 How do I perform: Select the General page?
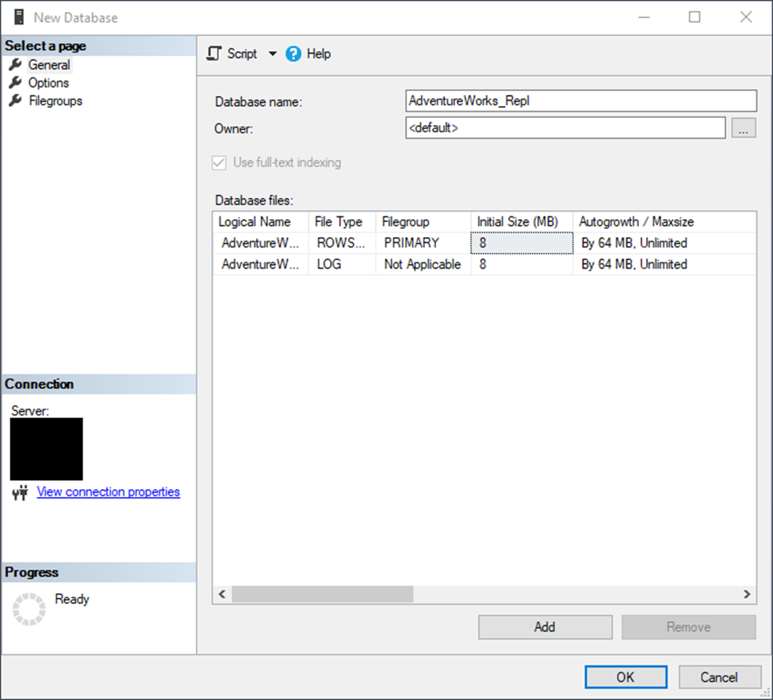(49, 64)
